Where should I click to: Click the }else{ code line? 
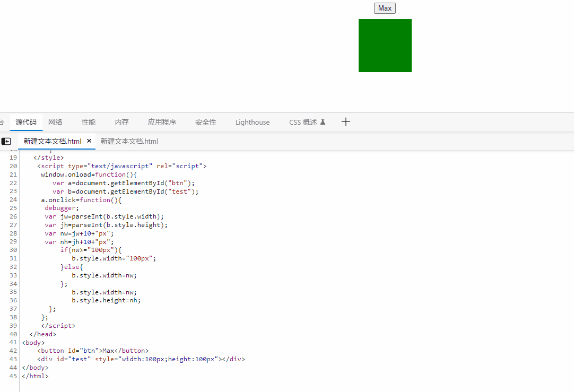point(72,267)
